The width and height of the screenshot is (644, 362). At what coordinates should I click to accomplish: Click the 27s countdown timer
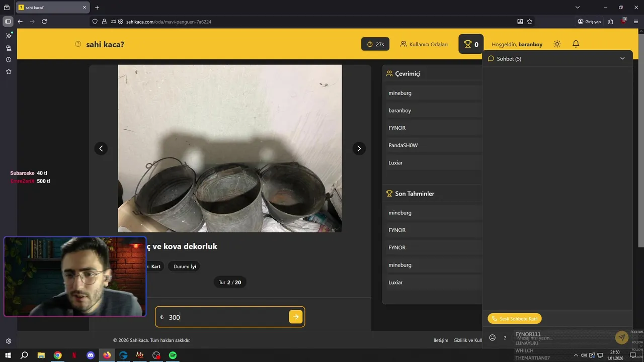tap(375, 44)
